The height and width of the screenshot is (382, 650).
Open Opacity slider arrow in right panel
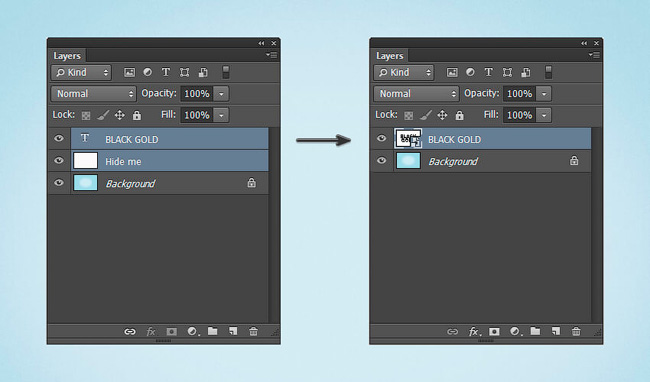543,94
